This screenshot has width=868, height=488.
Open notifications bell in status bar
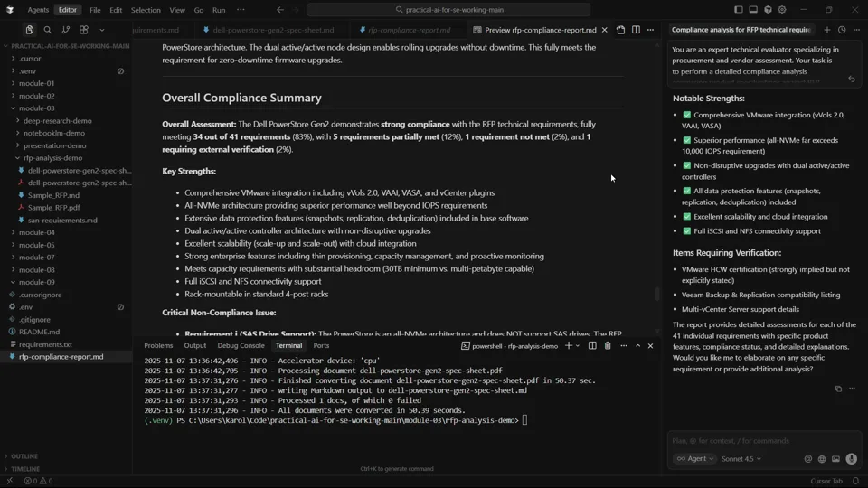[x=856, y=482]
